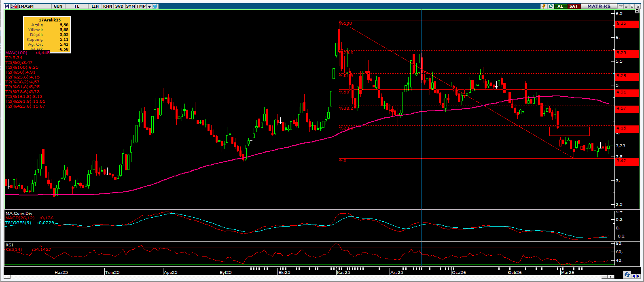The image size is (644, 282).
Task: Edit the IMASM symbol field
Action: tap(34, 6)
